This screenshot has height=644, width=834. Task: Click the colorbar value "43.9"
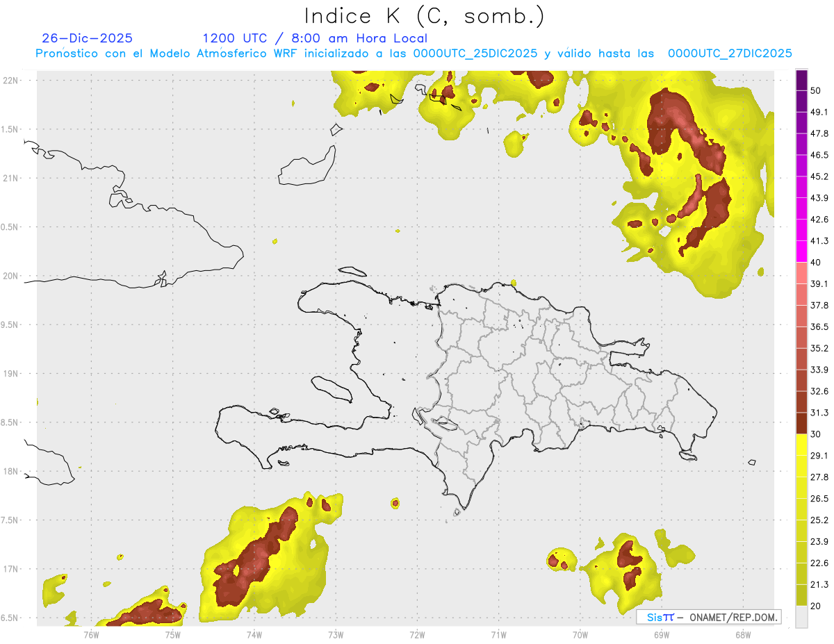(x=819, y=198)
